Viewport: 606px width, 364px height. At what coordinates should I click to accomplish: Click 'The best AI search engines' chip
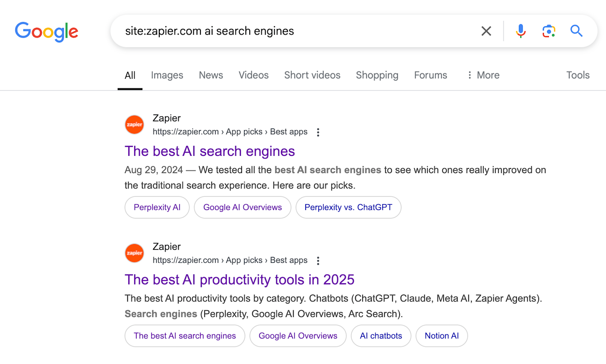pos(185,336)
